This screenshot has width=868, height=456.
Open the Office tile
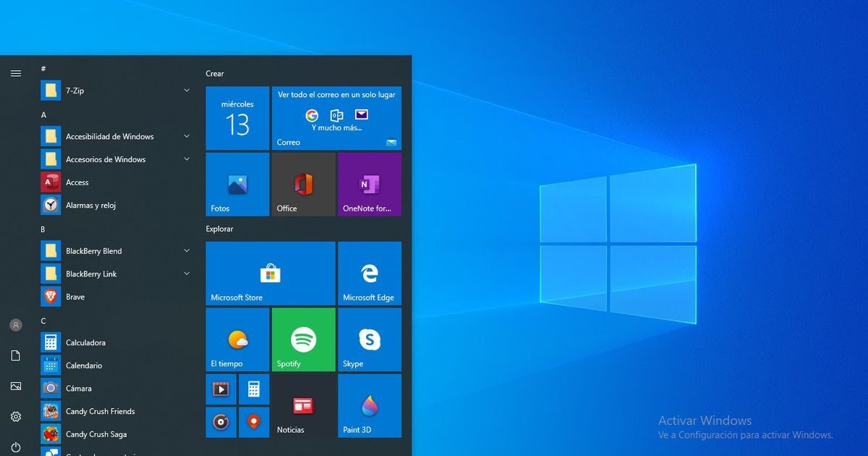(x=303, y=183)
